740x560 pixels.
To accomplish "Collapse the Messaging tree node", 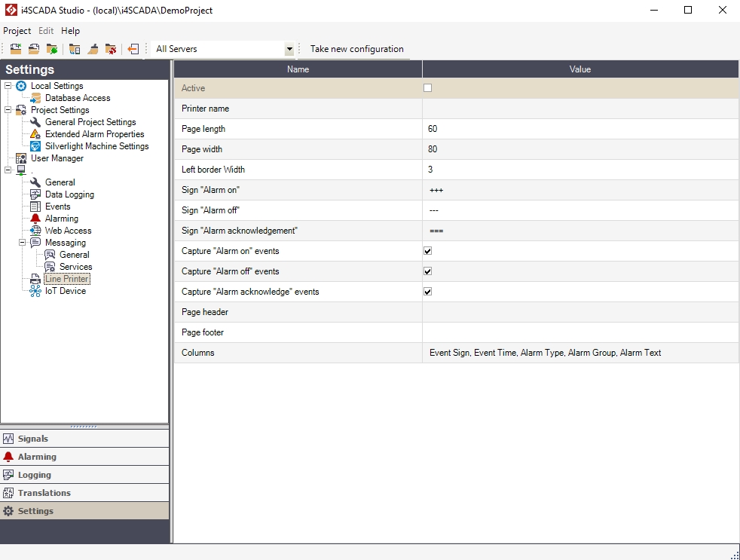I will point(23,243).
